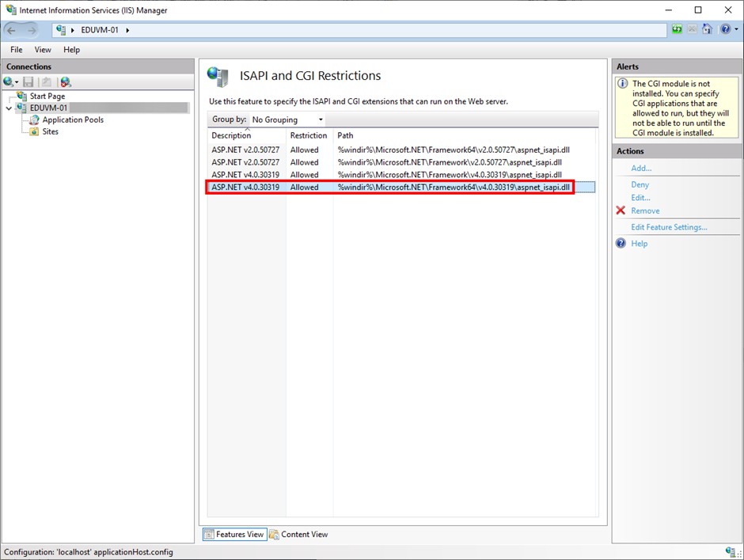Open Edit Feature Settings... link
744x560 pixels.
[x=669, y=227]
